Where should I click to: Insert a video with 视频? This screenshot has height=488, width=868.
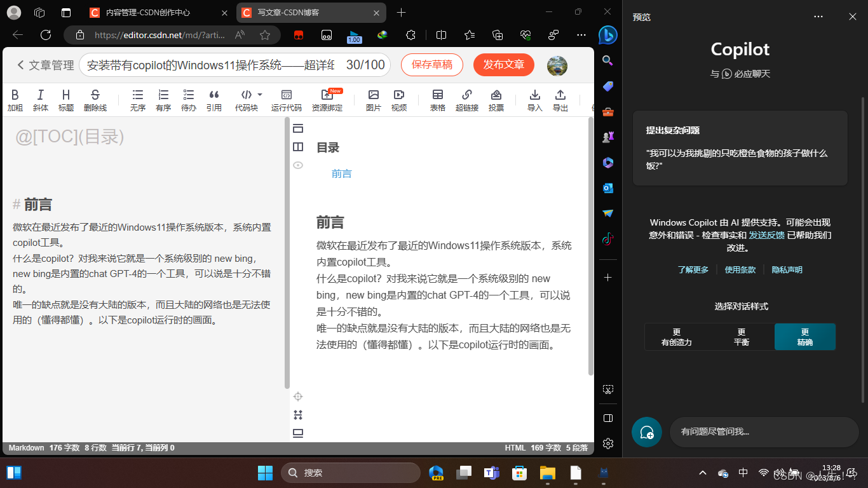pyautogui.click(x=399, y=100)
